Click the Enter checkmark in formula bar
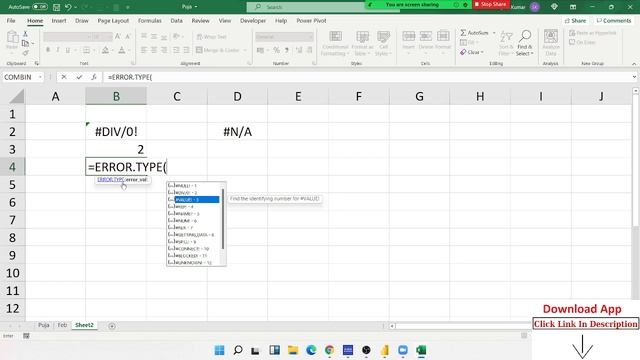Screen dimensions: 640x360 79,77
